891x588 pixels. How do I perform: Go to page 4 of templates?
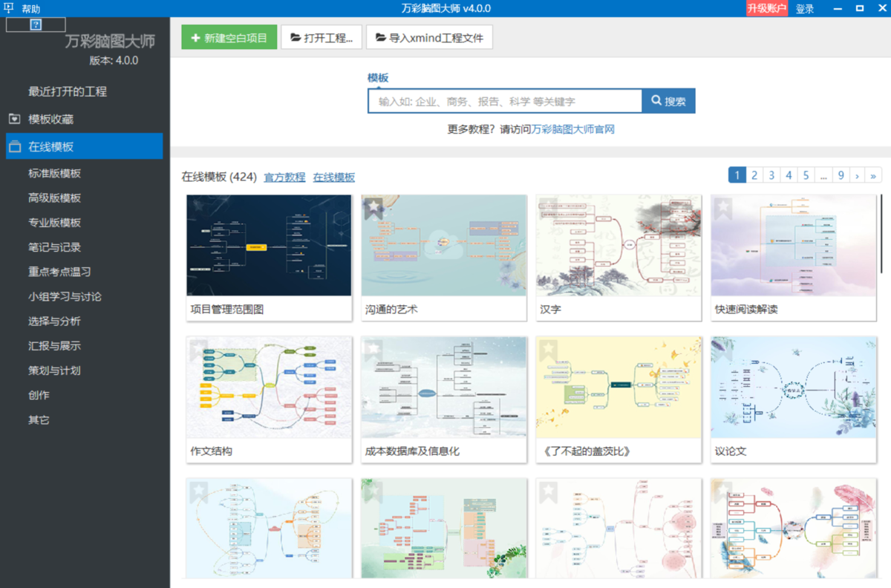(x=789, y=175)
